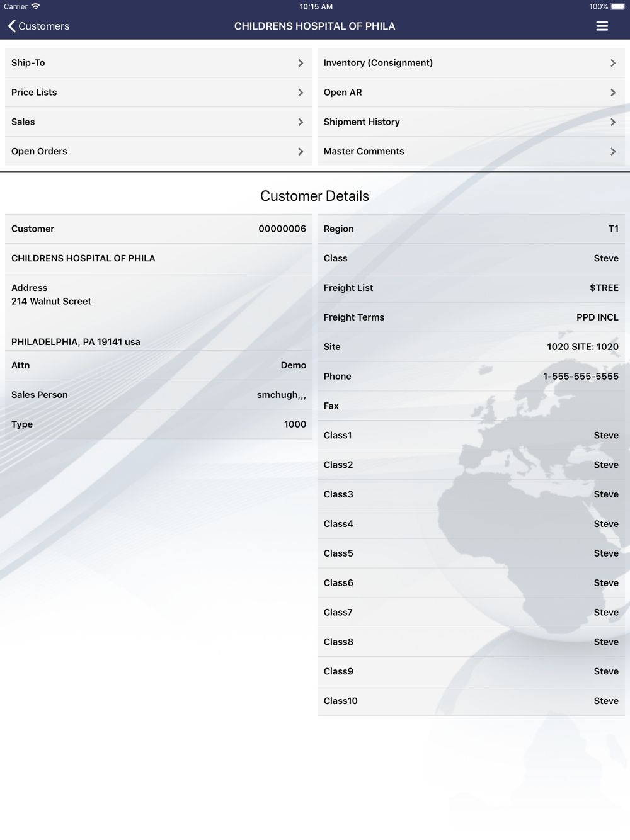This screenshot has width=630, height=840.
Task: Tap the Attn value Demo
Action: tap(294, 366)
